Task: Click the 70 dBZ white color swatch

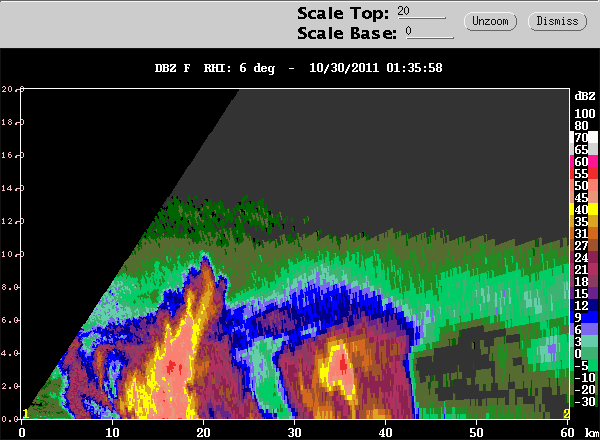Action: pyautogui.click(x=593, y=137)
